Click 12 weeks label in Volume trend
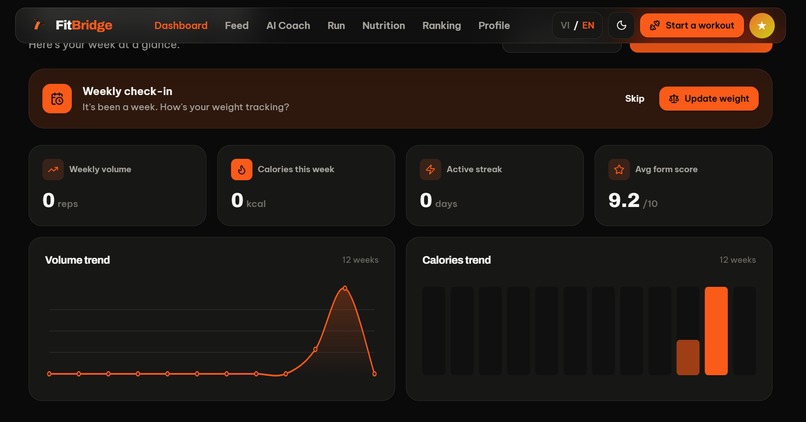The image size is (806, 422). [360, 260]
